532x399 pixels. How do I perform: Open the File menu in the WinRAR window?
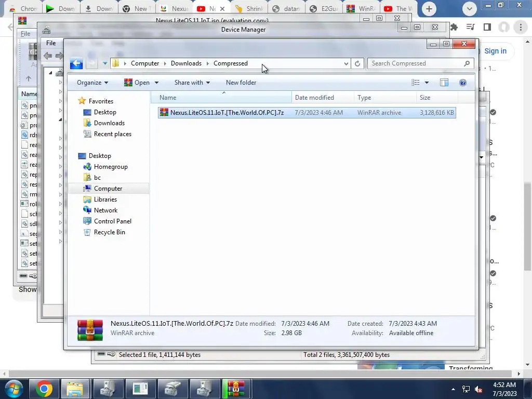[x=25, y=34]
